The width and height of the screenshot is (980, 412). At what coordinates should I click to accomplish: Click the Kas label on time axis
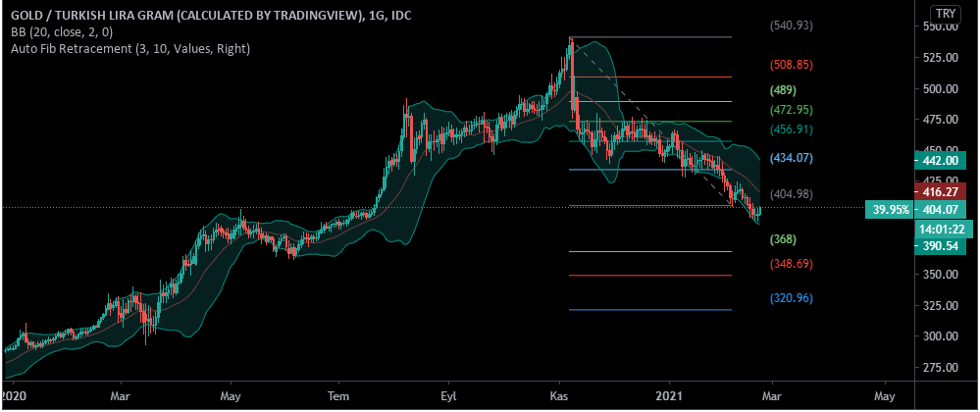(559, 396)
